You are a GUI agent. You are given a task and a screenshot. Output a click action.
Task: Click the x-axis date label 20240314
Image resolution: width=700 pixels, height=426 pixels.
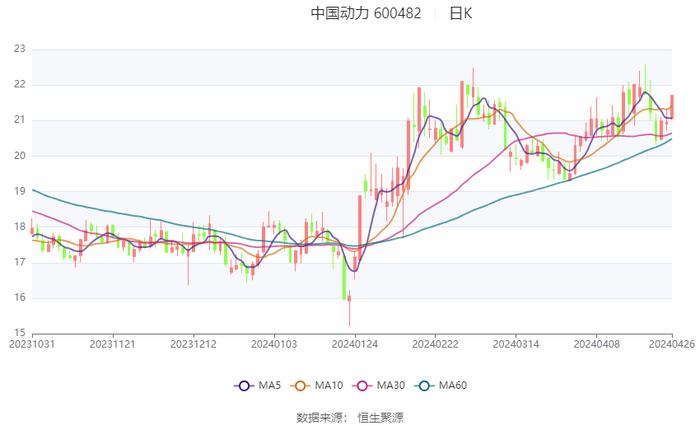coord(516,344)
